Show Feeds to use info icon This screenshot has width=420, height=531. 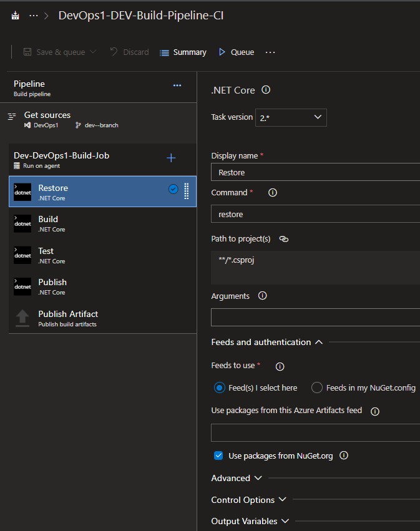[x=280, y=366]
